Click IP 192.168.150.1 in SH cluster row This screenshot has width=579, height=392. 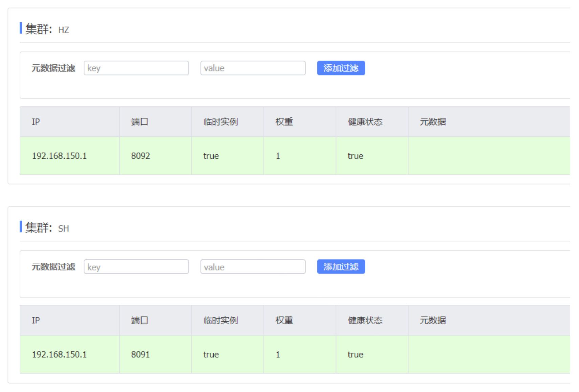tap(59, 354)
